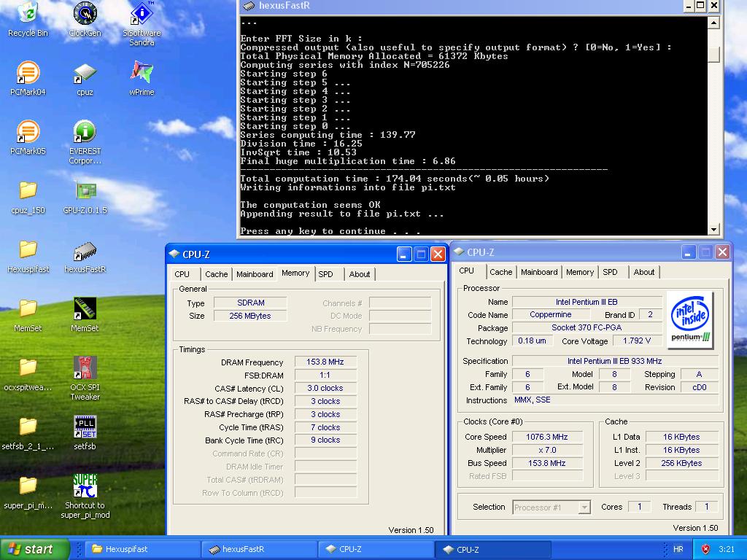Open Mainboard tab in left CPU-Z window

click(255, 274)
